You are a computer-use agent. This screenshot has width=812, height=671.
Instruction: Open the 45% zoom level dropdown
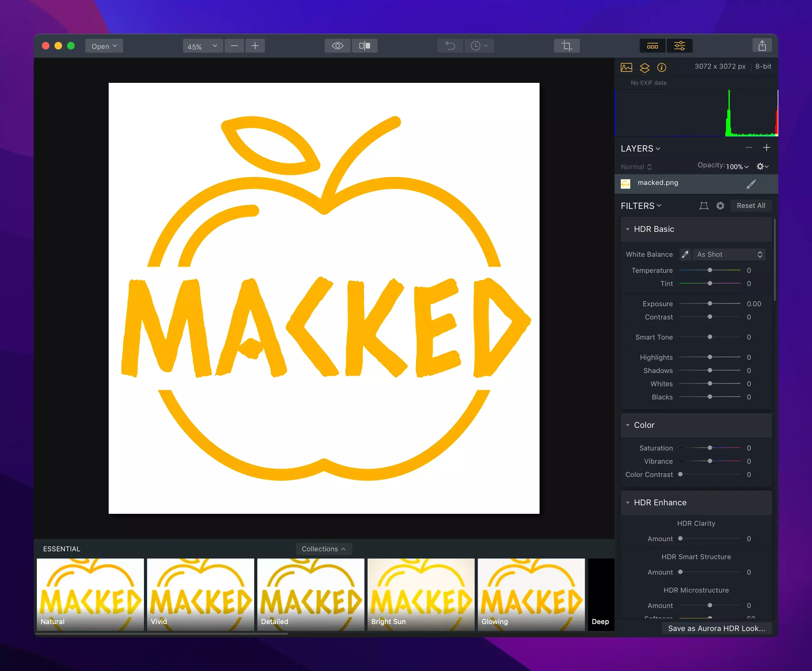(203, 46)
